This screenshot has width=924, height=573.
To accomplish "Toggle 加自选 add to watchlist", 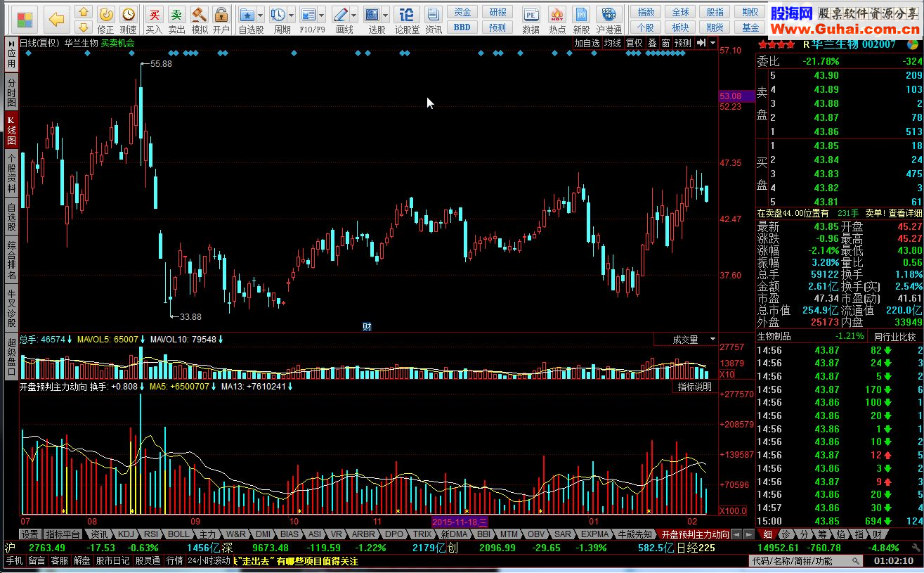I will (587, 43).
